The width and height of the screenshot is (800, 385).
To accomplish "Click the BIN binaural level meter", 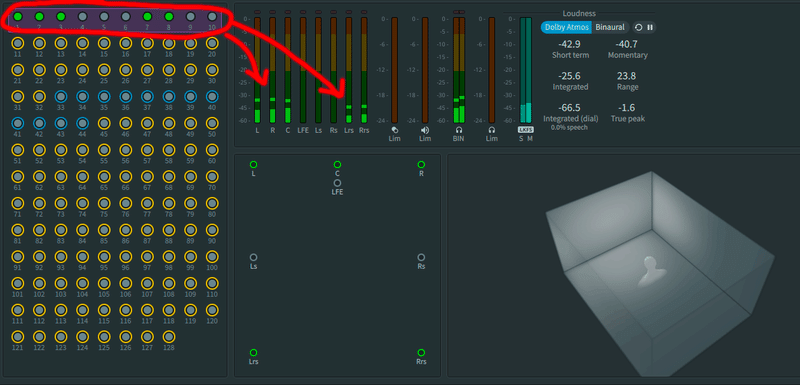I will [459, 70].
